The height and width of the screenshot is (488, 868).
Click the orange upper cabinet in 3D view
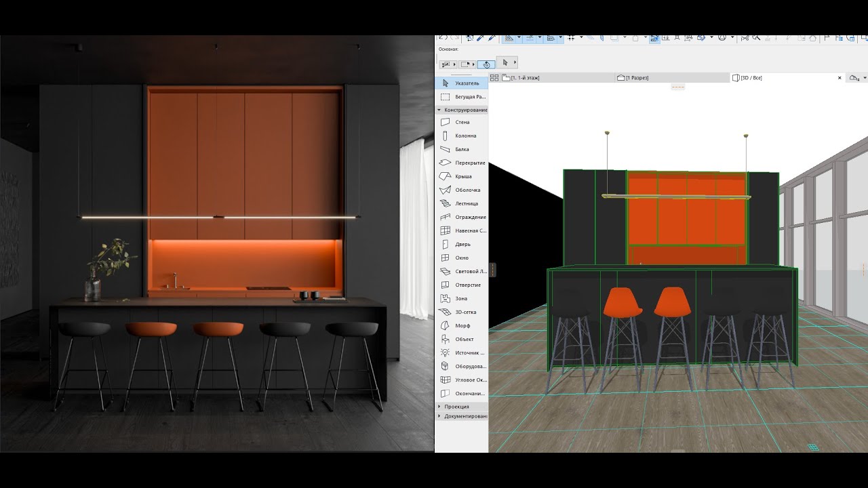tap(685, 220)
